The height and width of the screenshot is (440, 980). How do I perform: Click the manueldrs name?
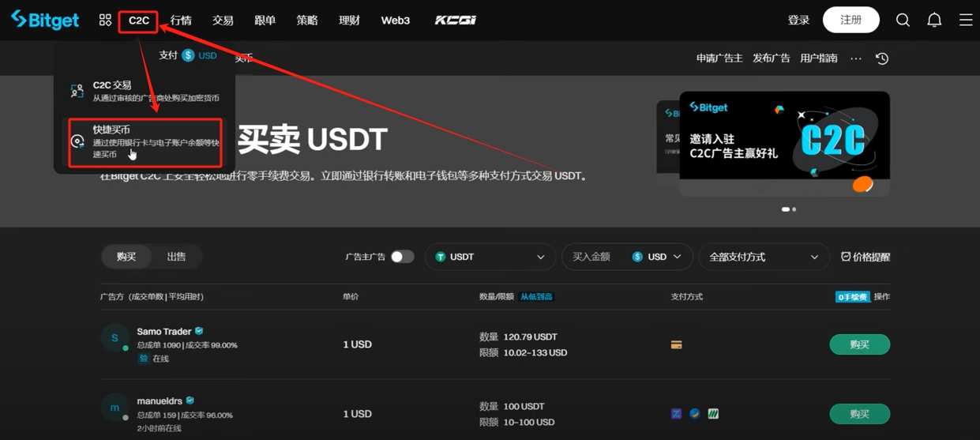click(x=160, y=401)
